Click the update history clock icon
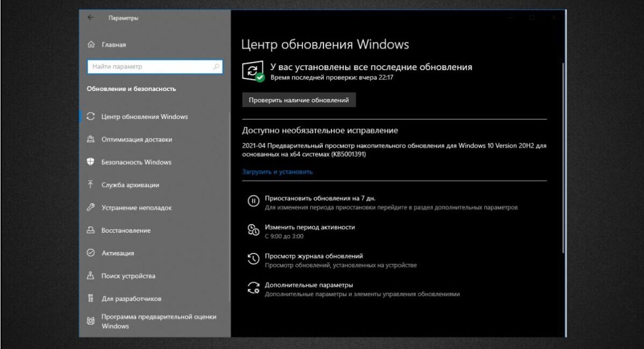This screenshot has width=644, height=349. pyautogui.click(x=253, y=259)
